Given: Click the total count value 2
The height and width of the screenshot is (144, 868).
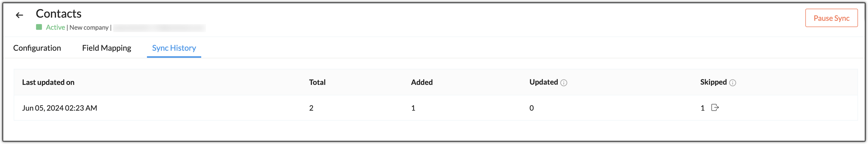Looking at the screenshot, I should (311, 108).
